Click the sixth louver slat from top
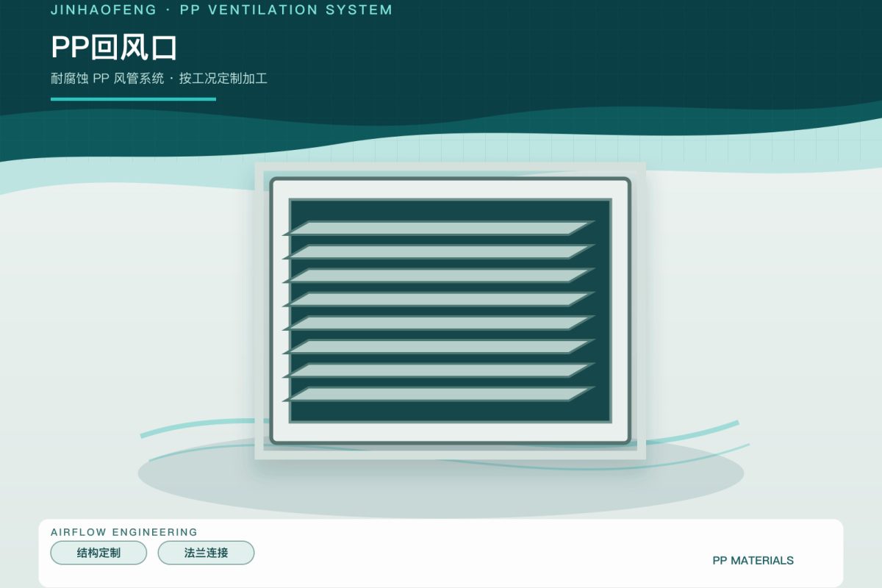 [439, 346]
